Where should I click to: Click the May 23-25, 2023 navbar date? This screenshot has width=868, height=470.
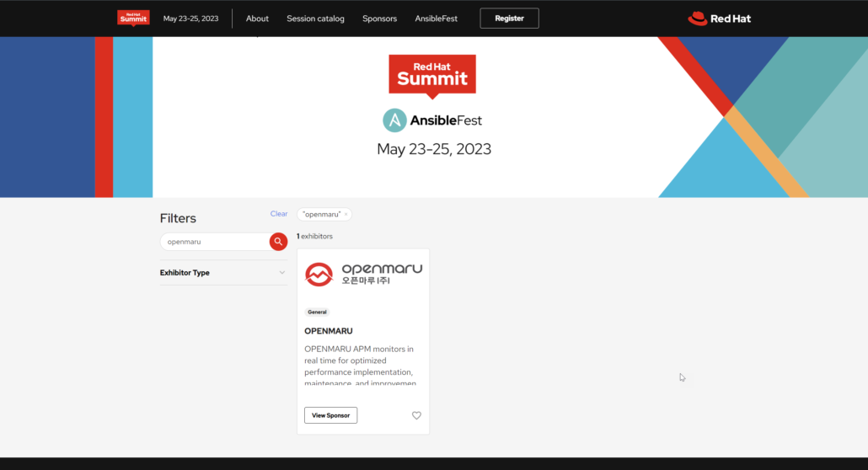pyautogui.click(x=190, y=19)
